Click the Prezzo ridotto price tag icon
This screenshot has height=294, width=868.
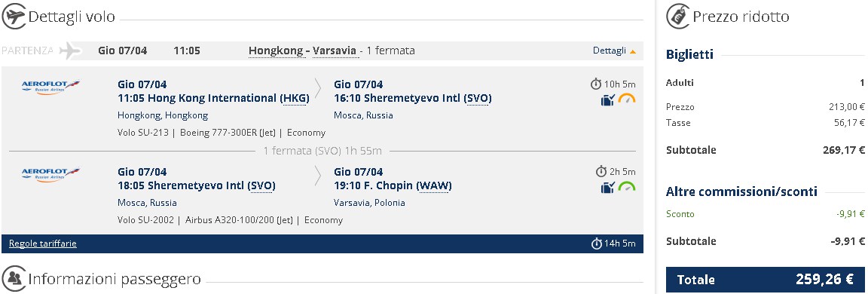pyautogui.click(x=677, y=16)
